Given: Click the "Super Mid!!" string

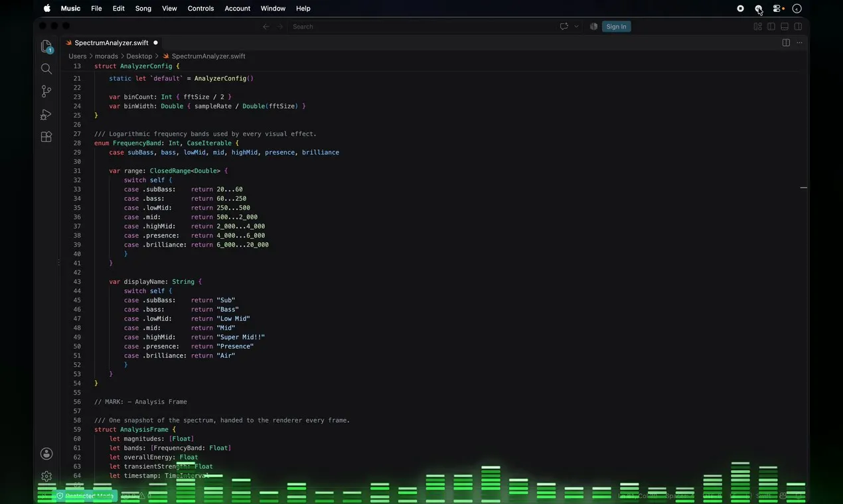Looking at the screenshot, I should point(240,338).
